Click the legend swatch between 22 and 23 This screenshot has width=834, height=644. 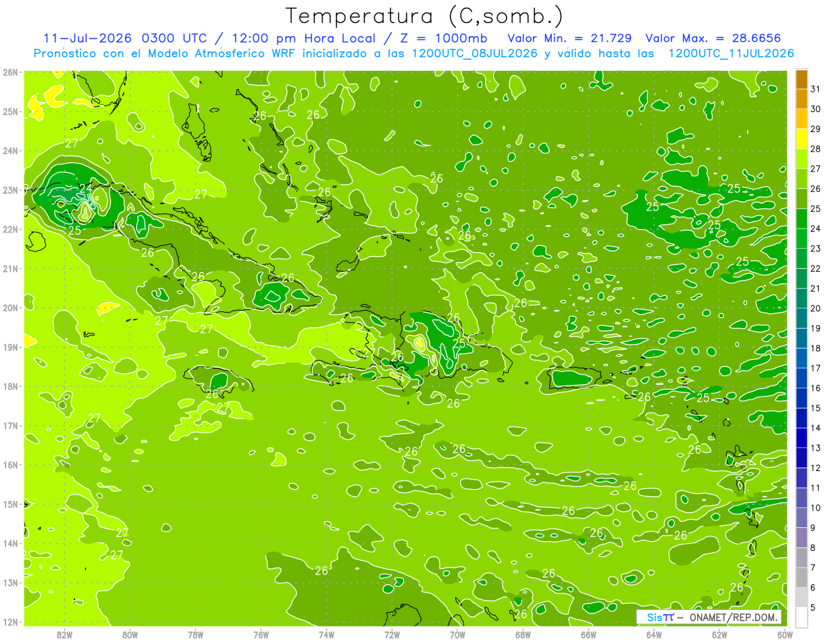point(802,259)
